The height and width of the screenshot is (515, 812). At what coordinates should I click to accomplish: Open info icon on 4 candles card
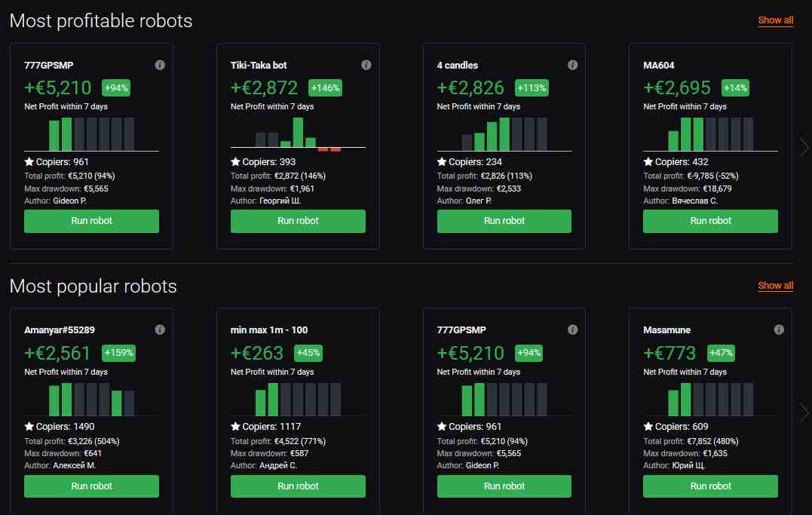572,65
